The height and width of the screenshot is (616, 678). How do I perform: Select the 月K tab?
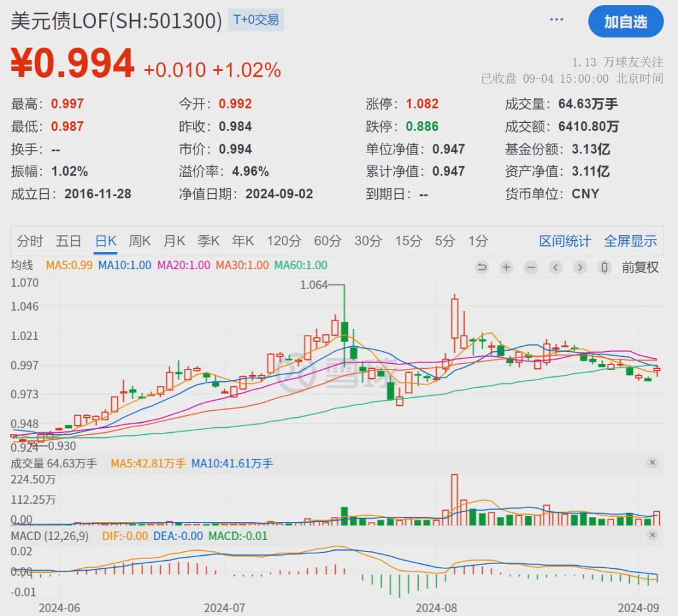(175, 241)
